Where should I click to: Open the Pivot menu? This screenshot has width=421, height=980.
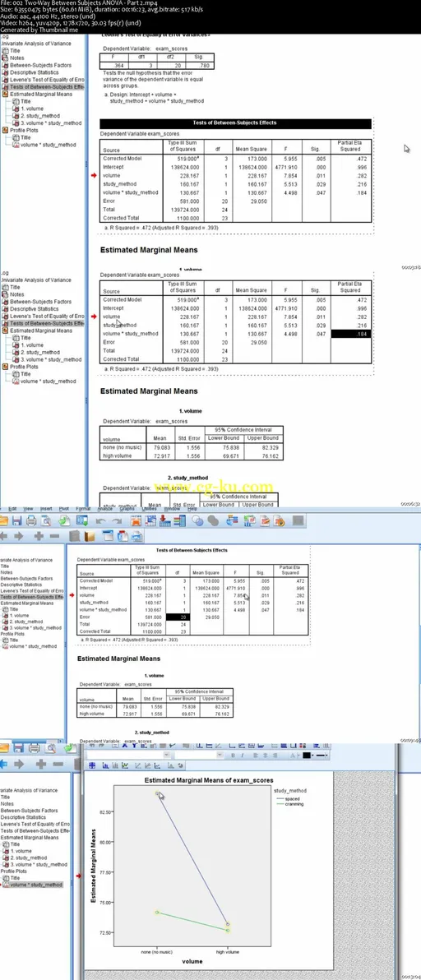click(x=63, y=509)
